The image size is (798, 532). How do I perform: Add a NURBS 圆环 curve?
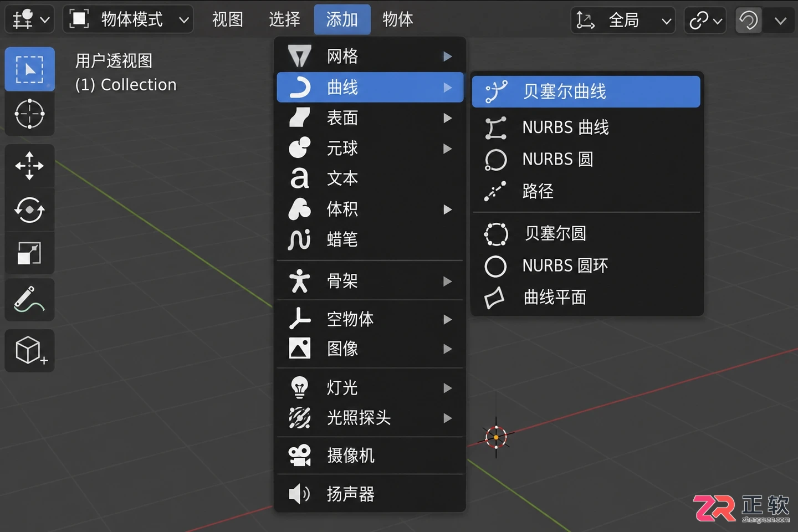[586, 266]
